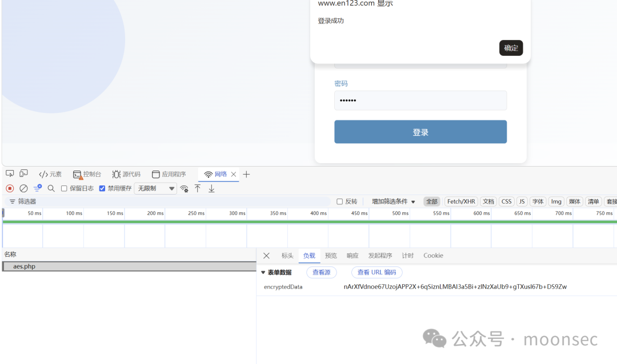Switch to the 应用程序 tab

pyautogui.click(x=169, y=174)
